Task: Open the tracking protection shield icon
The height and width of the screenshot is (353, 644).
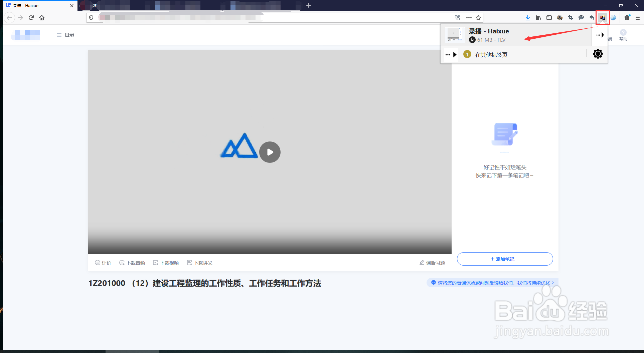Action: [x=91, y=18]
